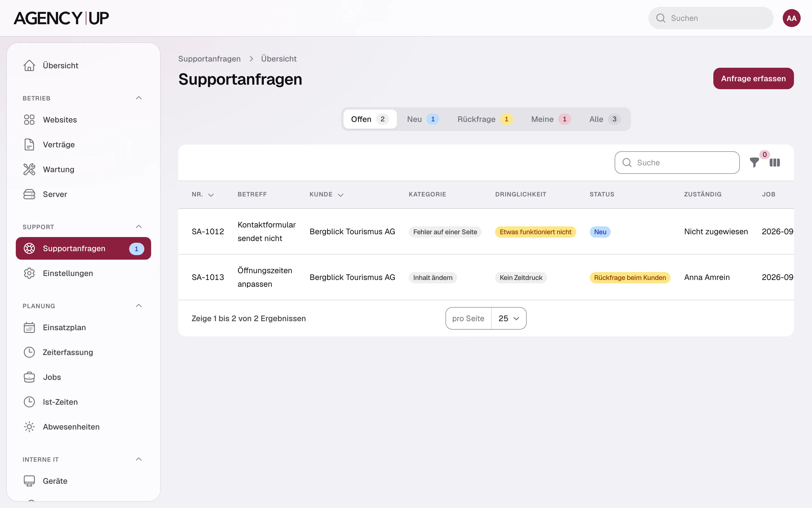The width and height of the screenshot is (812, 508).
Task: Click the Einsatzplan calendar icon
Action: [29, 327]
